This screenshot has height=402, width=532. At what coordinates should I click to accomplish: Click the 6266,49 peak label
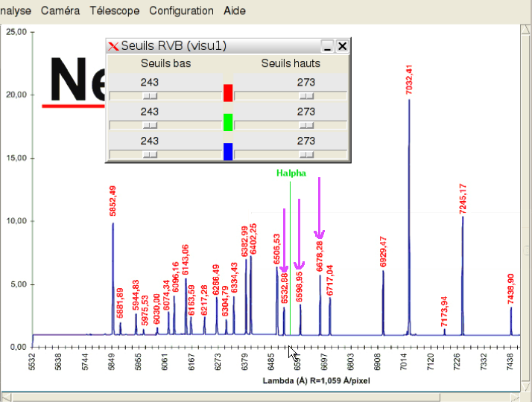click(216, 280)
